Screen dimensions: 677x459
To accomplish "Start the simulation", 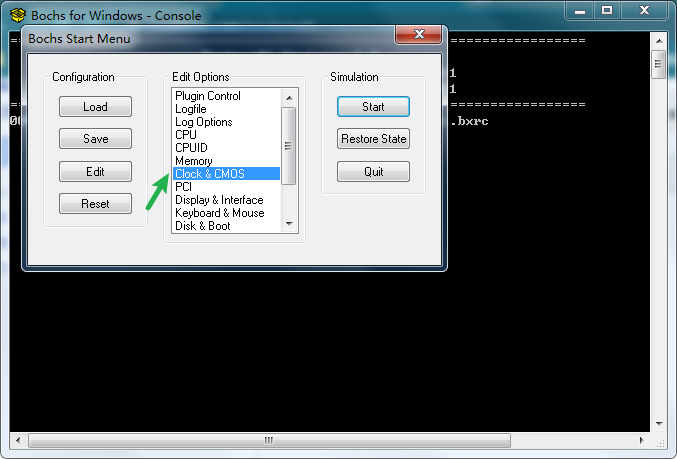I will (373, 107).
